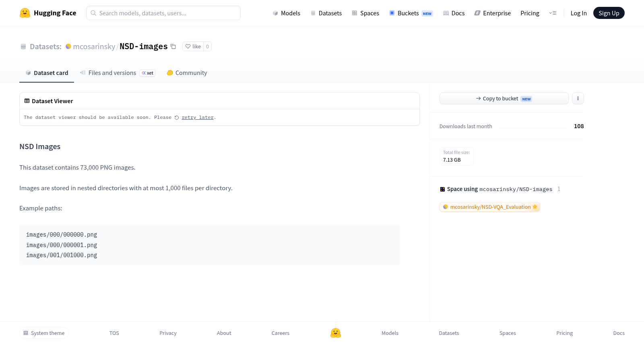Open TOS link in footer
The height and width of the screenshot is (347, 644).
pos(114,333)
